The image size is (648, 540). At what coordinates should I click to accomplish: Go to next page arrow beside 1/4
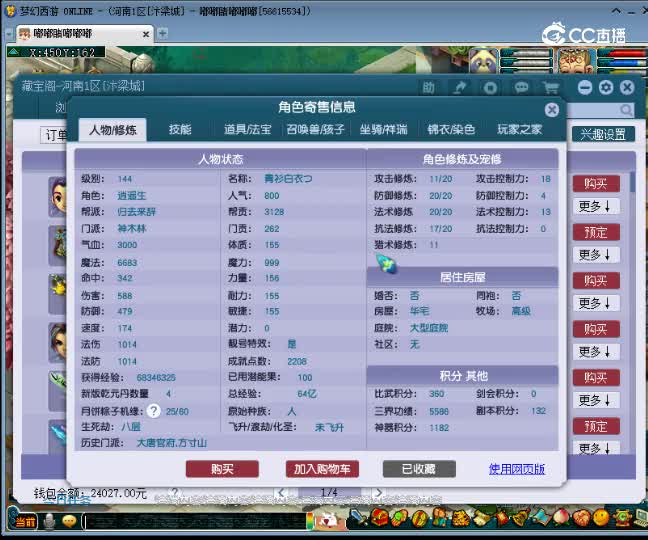tap(378, 493)
